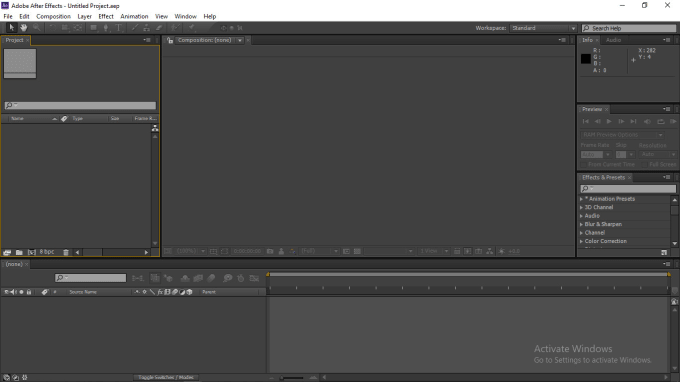
Task: Switch to the Audio tab
Action: 613,40
